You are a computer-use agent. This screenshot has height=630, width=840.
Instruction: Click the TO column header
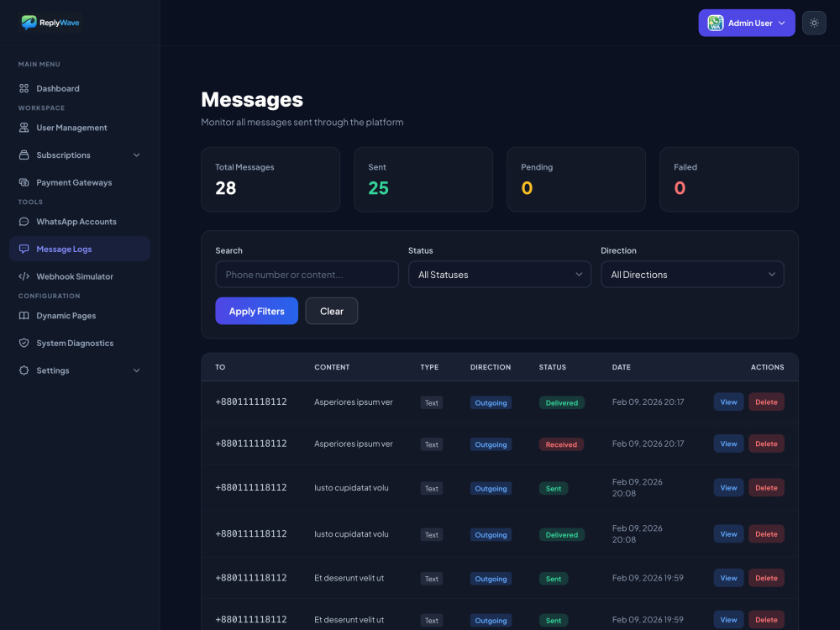220,367
